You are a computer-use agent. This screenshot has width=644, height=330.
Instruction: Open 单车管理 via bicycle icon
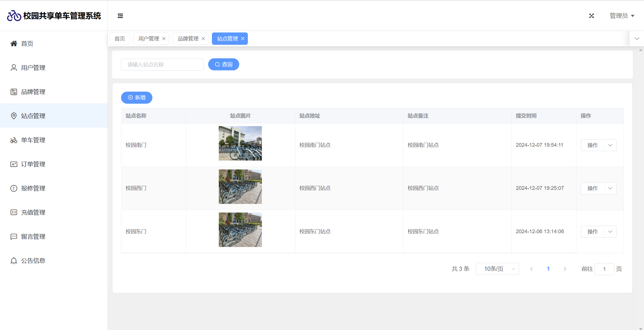[14, 140]
